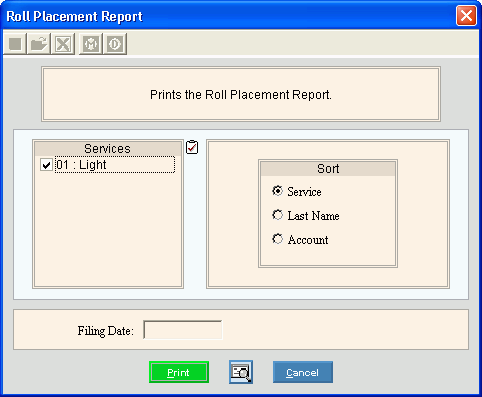Viewport: 482px width, 397px height.
Task: Click the D toolbar icon
Action: (x=115, y=44)
